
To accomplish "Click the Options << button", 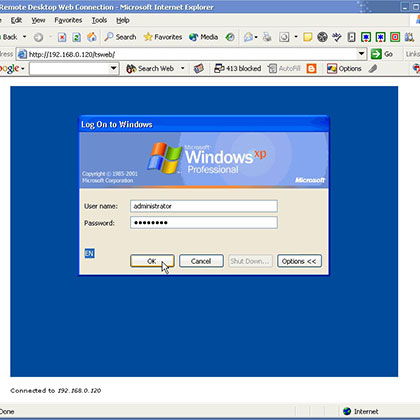I will pos(299,261).
